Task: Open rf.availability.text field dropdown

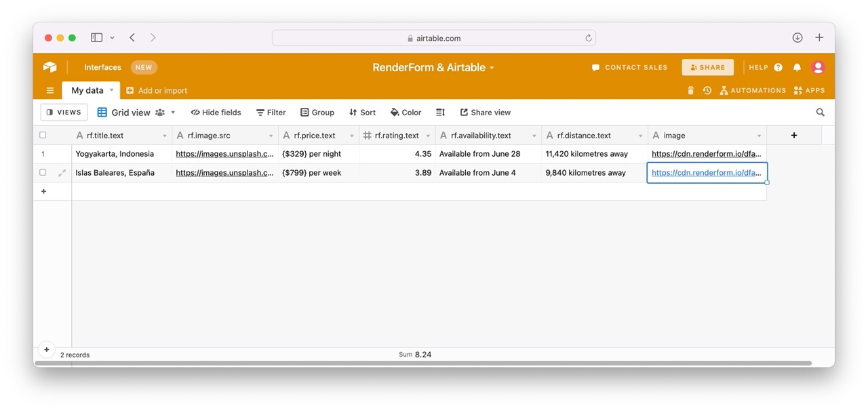Action: [x=534, y=136]
